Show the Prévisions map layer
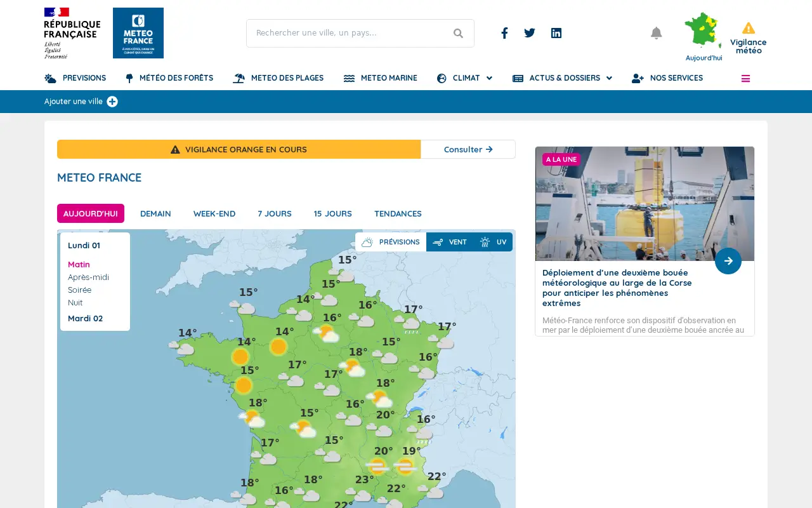Screen dimensions: 812x508 click(x=391, y=242)
